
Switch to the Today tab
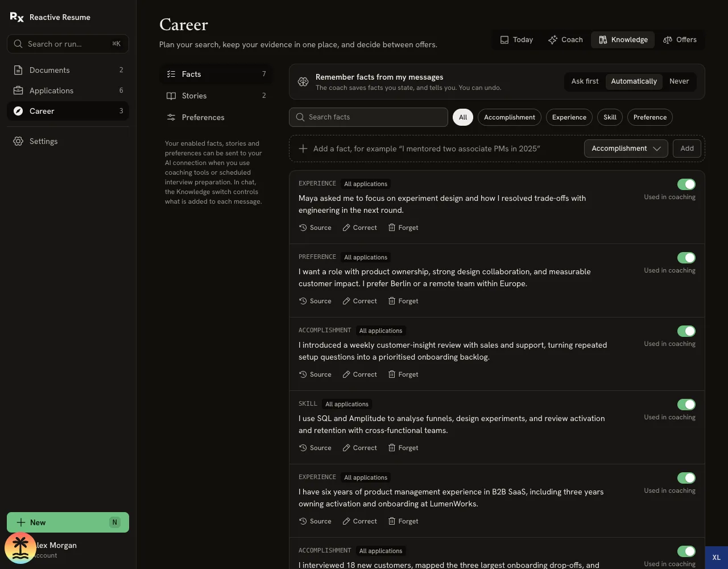516,40
